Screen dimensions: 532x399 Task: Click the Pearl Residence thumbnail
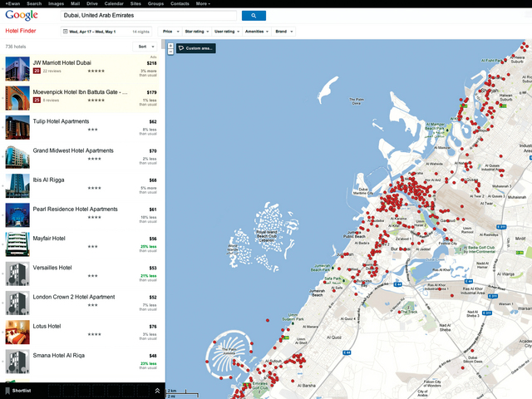coord(17,215)
